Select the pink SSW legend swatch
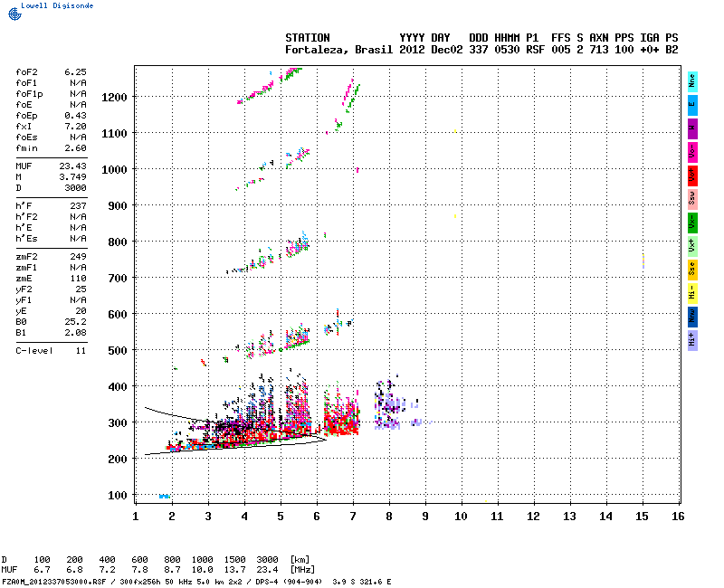Image resolution: width=724 pixels, height=588 pixels. point(692,199)
